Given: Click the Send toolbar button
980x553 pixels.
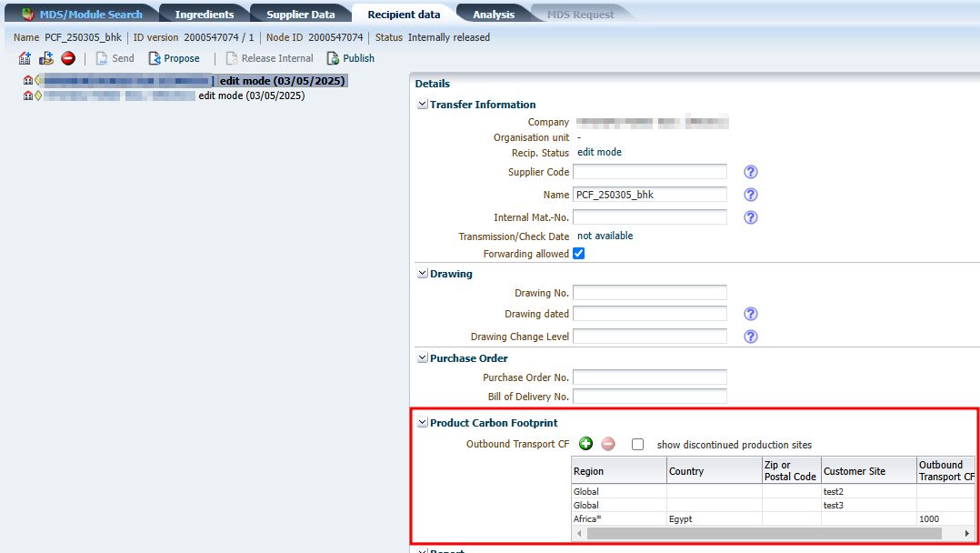Looking at the screenshot, I should 115,58.
